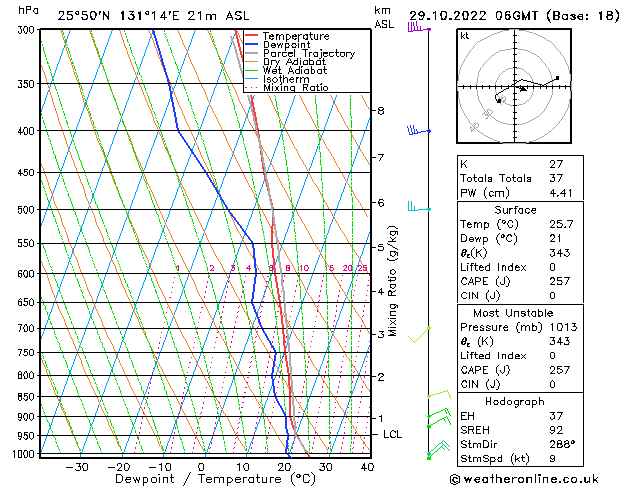Screen dimensions: 629x486
Task: Click the wind barb at 300 hPa
Action: coord(417,29)
